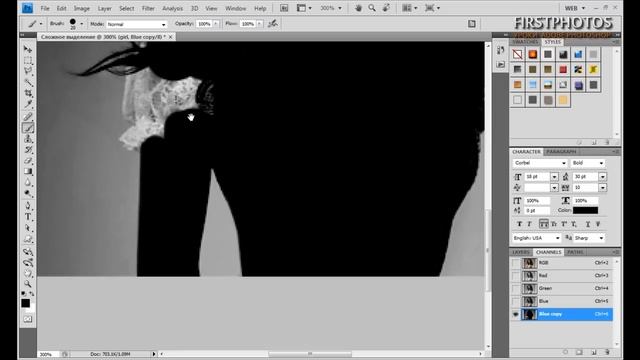Switch to the Paths tab

click(x=576, y=252)
